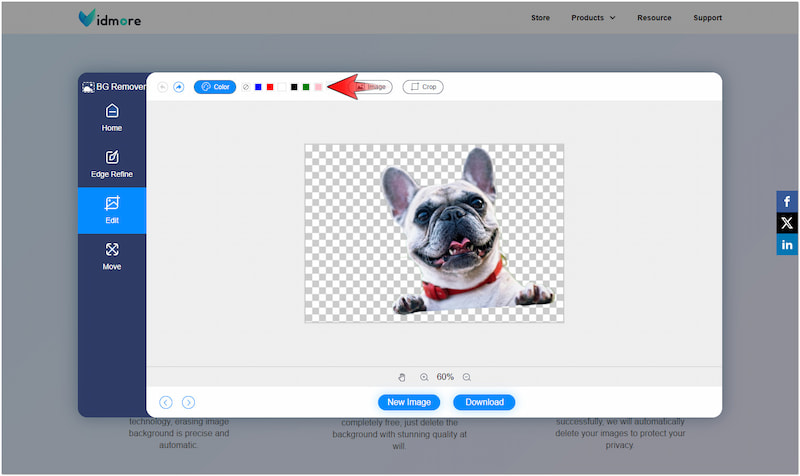The image size is (800, 476).
Task: Select the Home icon in sidebar
Action: pyautogui.click(x=112, y=116)
